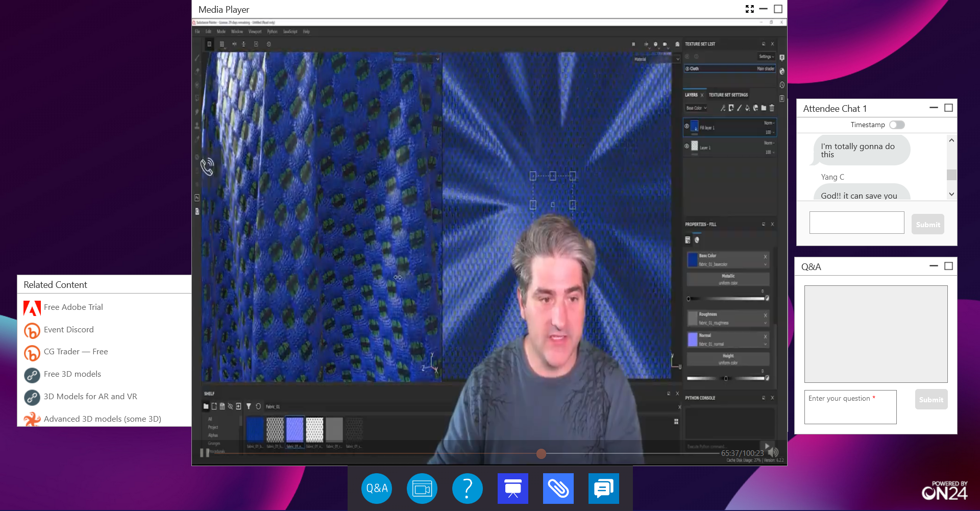This screenshot has width=980, height=511.
Task: Open the Base Color channel dropdown in Layers
Action: click(696, 108)
